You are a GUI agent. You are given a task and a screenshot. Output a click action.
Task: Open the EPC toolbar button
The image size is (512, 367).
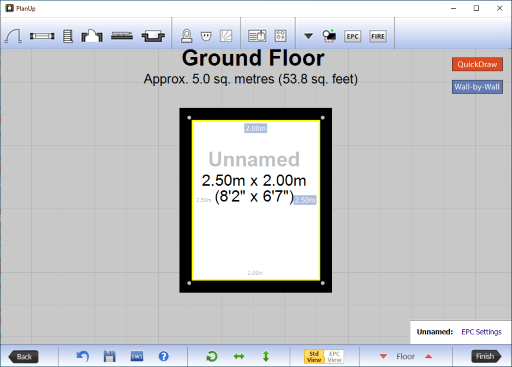point(352,36)
